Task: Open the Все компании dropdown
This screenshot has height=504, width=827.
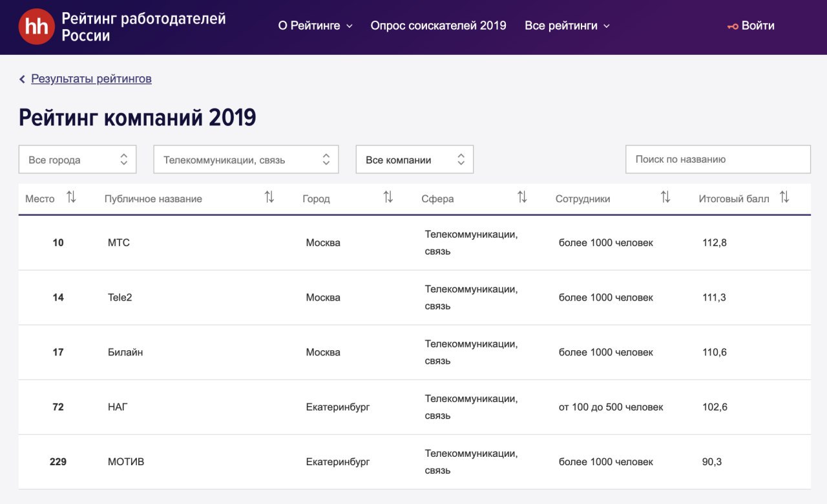Action: (x=415, y=160)
